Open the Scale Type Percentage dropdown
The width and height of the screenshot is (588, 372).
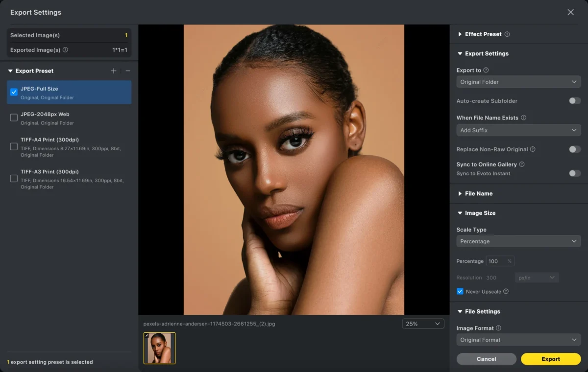pyautogui.click(x=518, y=241)
